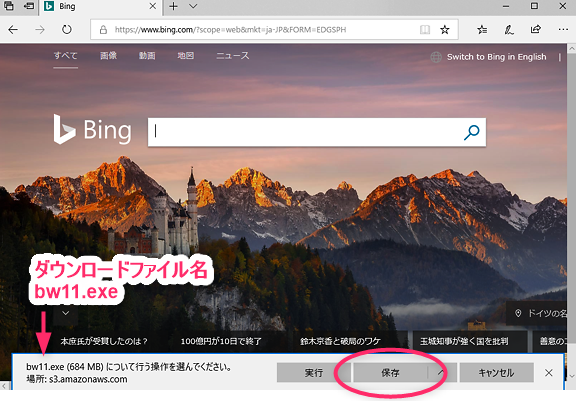Viewport: 576px width, 401px height.
Task: Click 実行 to run bw11.exe
Action: point(314,373)
